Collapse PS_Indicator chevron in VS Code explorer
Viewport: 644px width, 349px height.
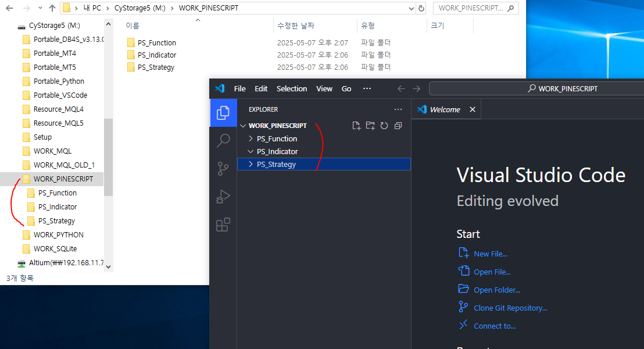tap(251, 151)
